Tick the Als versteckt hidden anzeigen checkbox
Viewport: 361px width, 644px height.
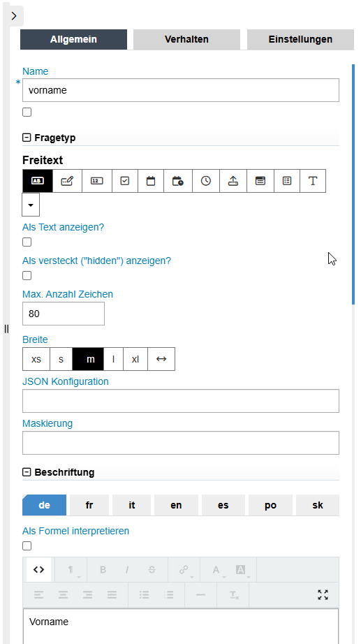pos(27,276)
